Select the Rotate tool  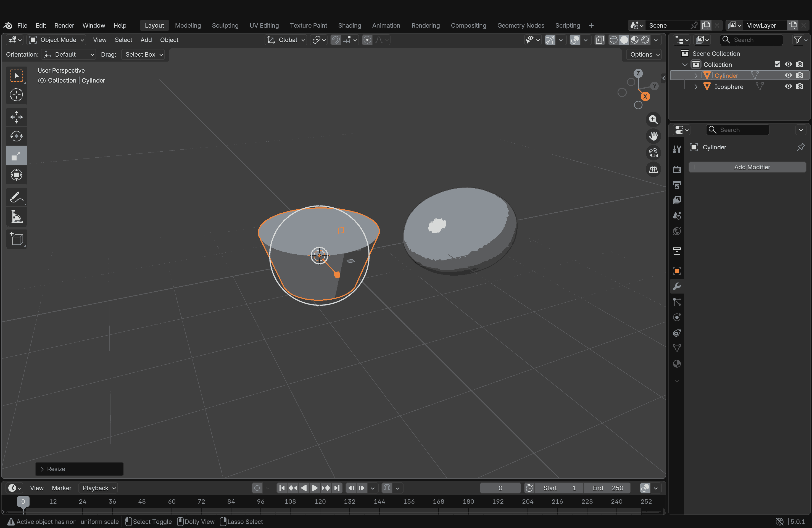click(16, 136)
